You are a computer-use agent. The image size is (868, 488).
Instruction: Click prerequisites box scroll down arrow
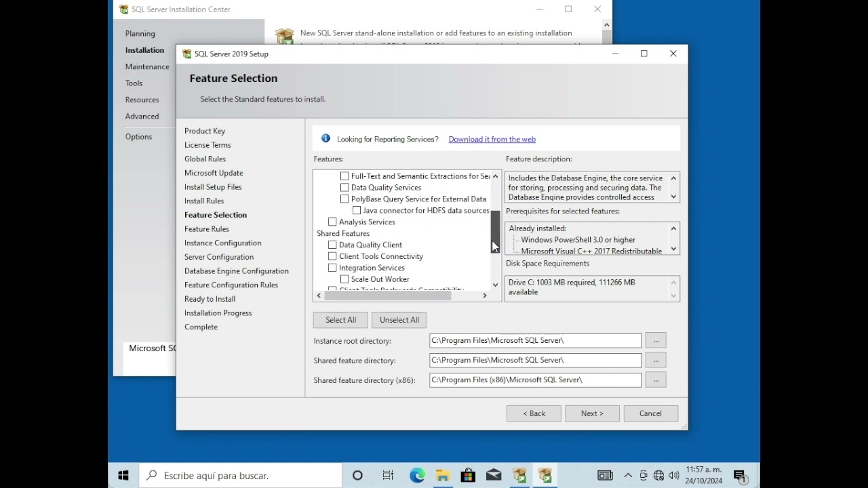673,249
